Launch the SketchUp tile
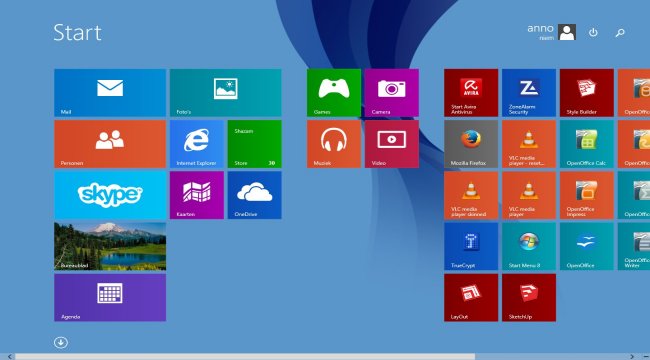Image resolution: width=650 pixels, height=360 pixels. [529, 297]
